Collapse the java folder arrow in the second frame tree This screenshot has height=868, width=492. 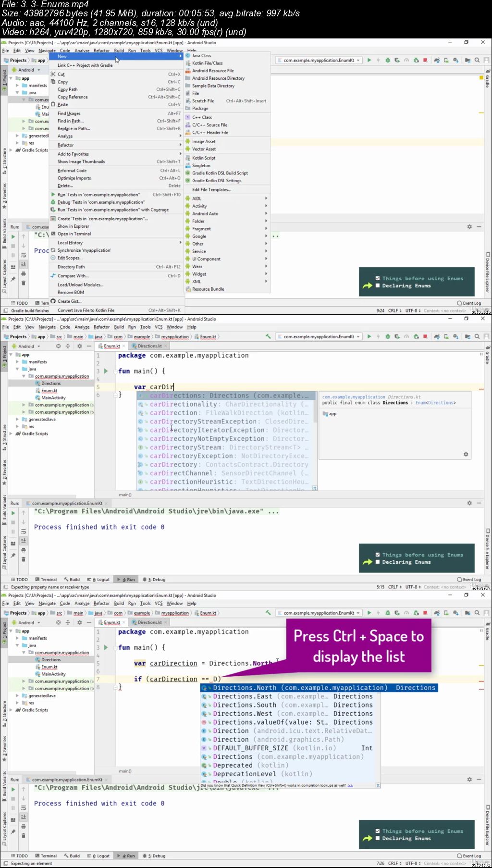click(18, 369)
